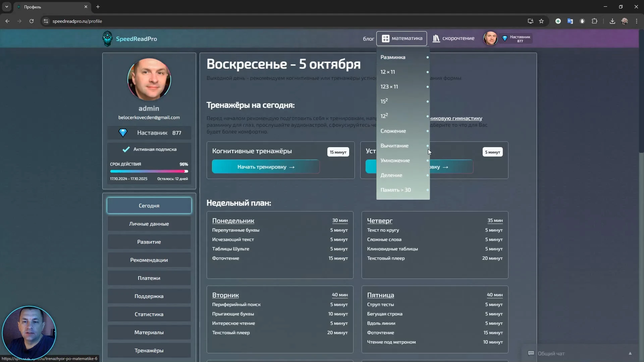
Task: Open the Материалы section
Action: 149,333
